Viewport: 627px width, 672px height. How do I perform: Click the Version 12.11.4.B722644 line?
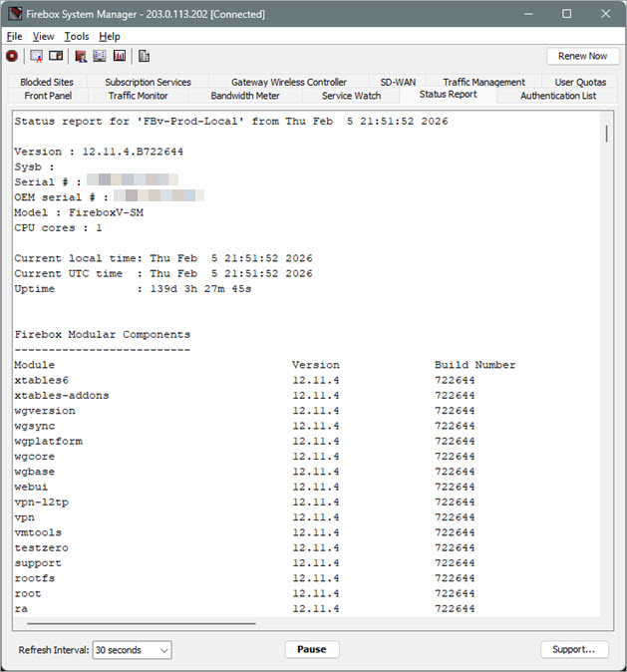[x=99, y=152]
